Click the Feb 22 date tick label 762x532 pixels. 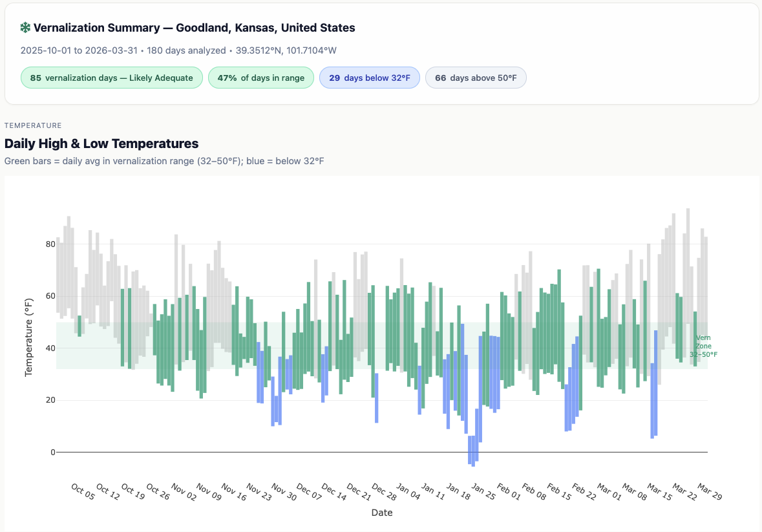pyautogui.click(x=584, y=491)
